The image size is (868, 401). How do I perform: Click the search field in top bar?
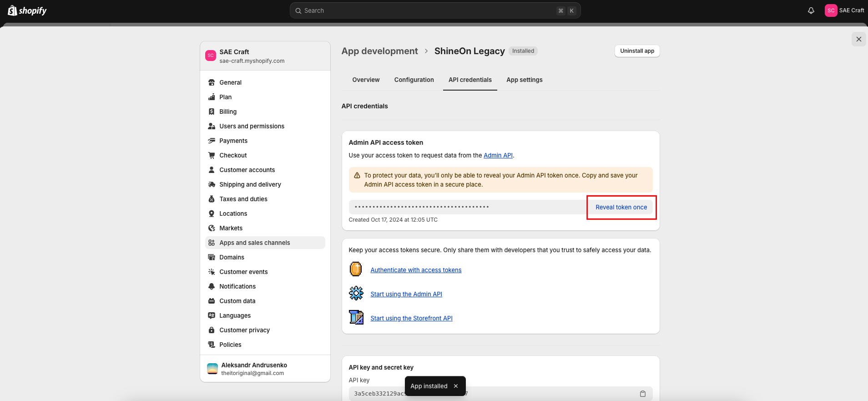click(435, 10)
